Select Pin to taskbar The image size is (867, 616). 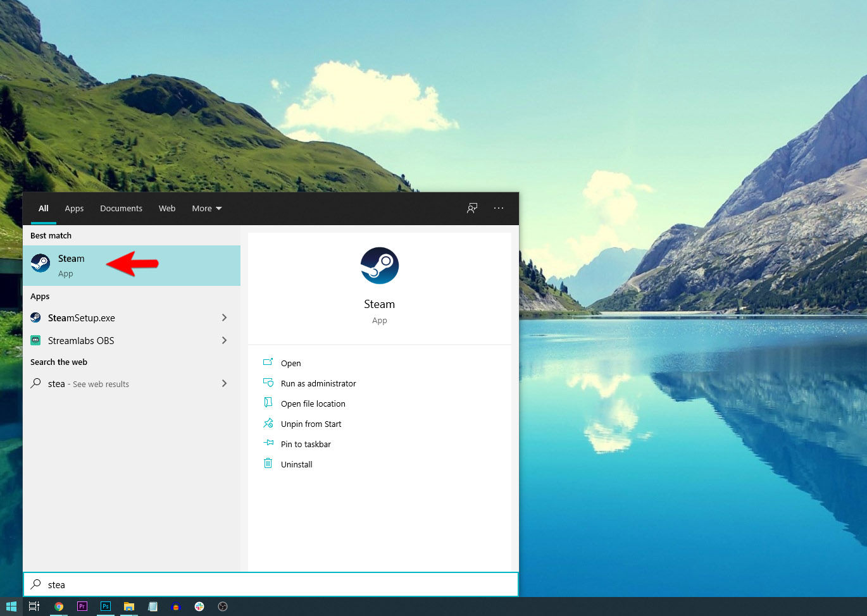point(297,444)
